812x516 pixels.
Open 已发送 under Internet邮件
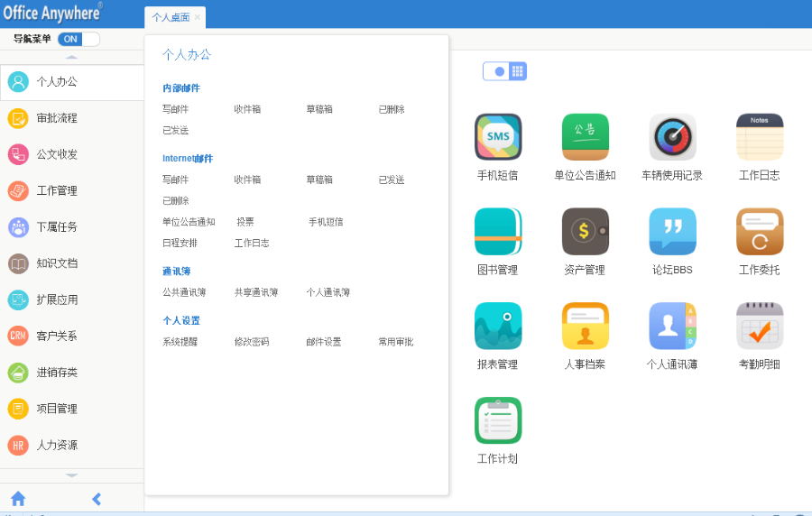[x=392, y=180]
